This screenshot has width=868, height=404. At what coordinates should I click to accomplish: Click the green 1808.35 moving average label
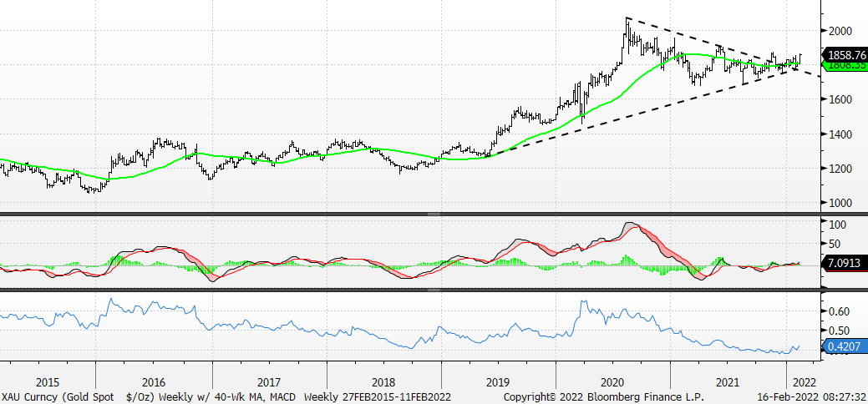845,65
